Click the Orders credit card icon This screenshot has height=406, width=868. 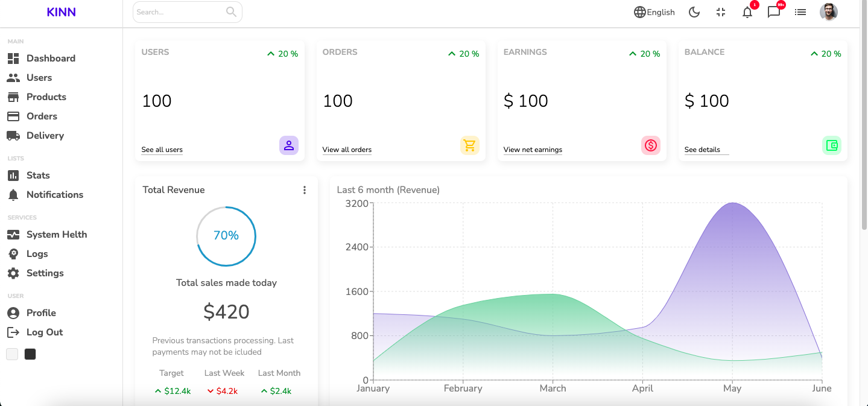pos(13,116)
